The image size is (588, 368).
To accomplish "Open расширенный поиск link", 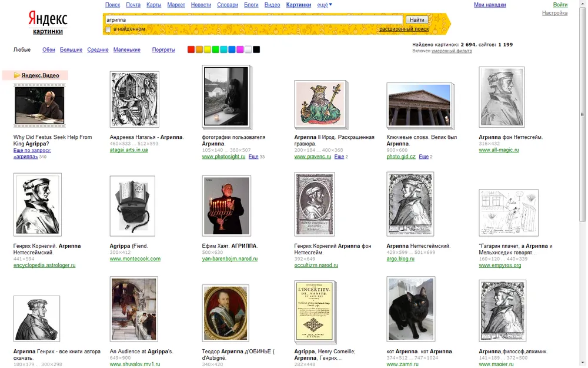I will 404,29.
